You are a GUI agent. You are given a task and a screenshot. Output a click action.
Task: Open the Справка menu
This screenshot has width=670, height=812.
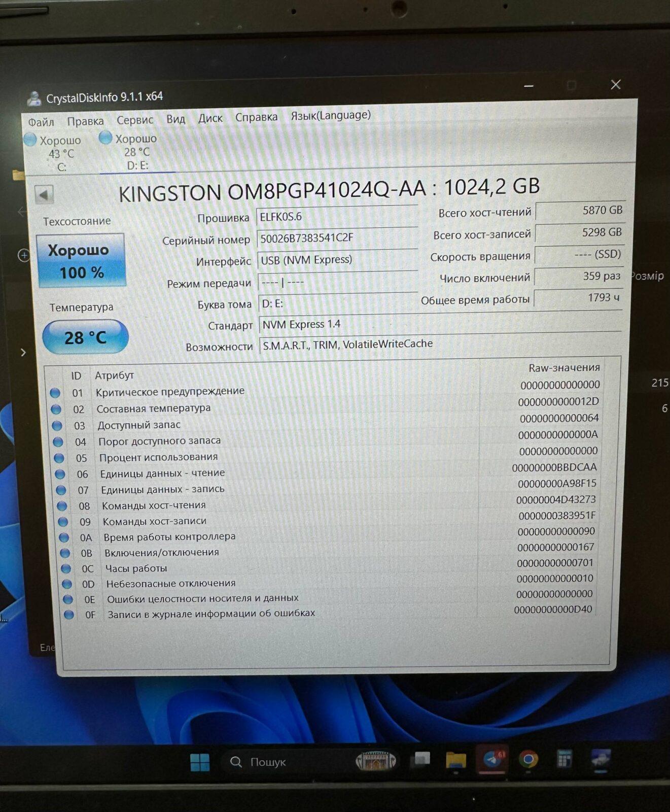pyautogui.click(x=256, y=117)
